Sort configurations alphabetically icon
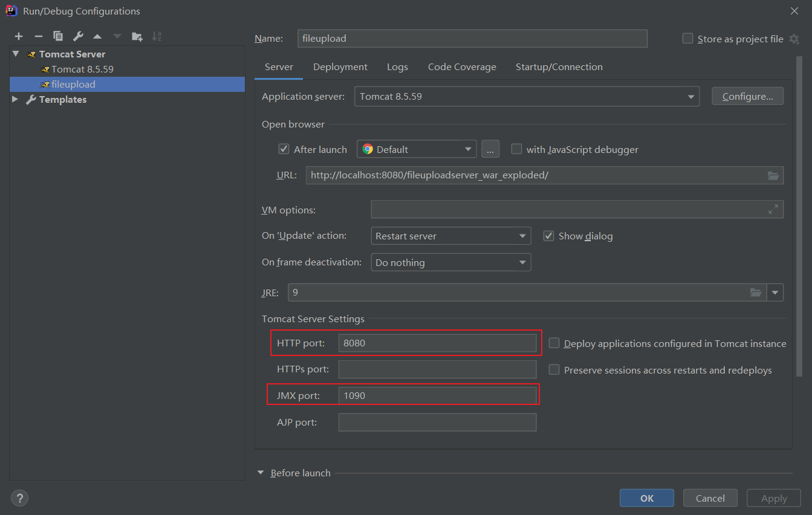 157,36
